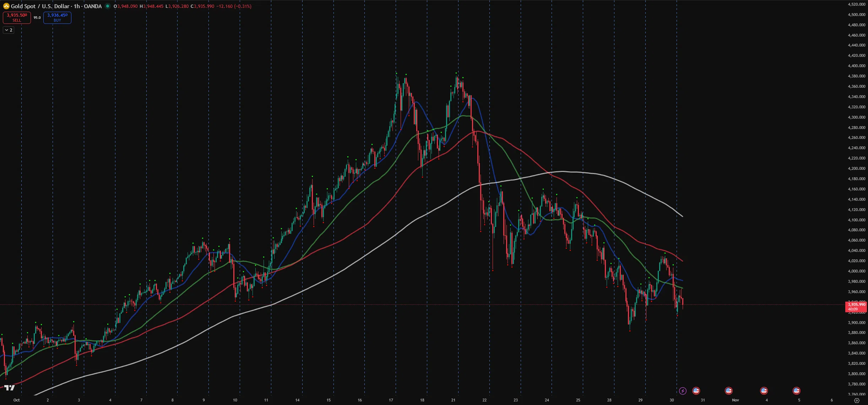Image resolution: width=868 pixels, height=405 pixels.
Task: Click the current price label 3,935.990
Action: 856,304
